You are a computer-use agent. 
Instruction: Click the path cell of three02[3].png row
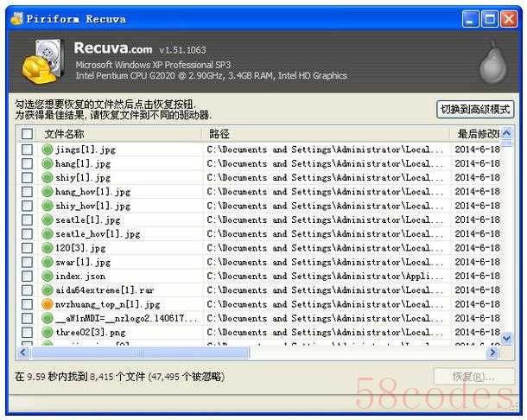[x=325, y=332]
